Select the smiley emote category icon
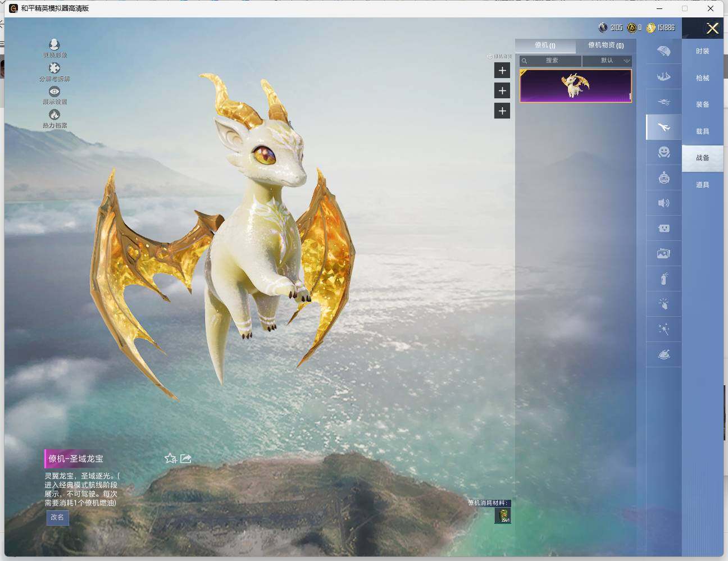Screen dimensions: 728x561 [663, 152]
